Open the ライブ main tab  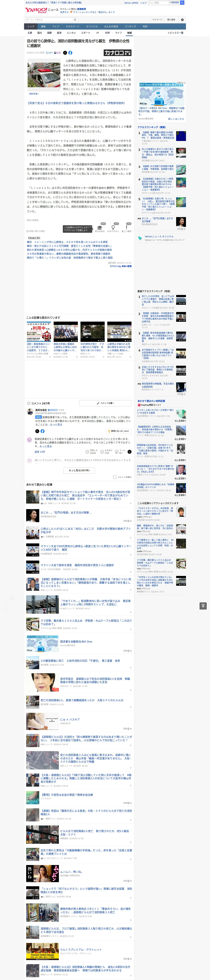56,27
